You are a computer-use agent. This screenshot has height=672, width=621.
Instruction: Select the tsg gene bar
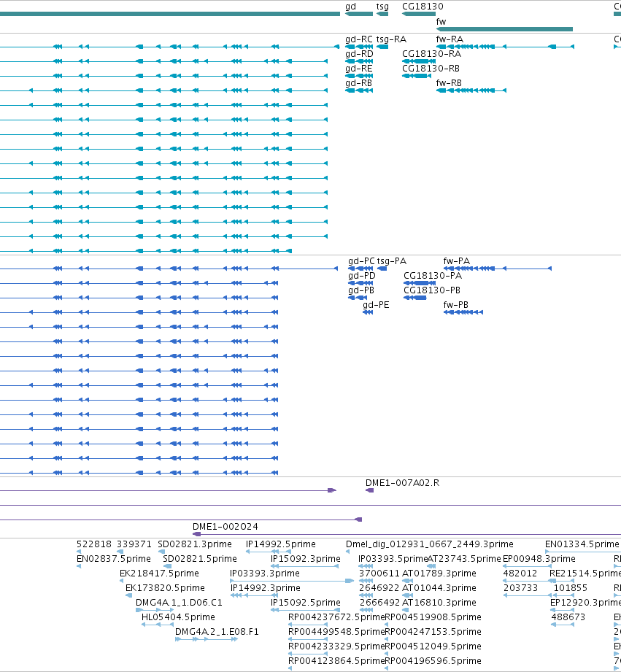click(x=382, y=14)
